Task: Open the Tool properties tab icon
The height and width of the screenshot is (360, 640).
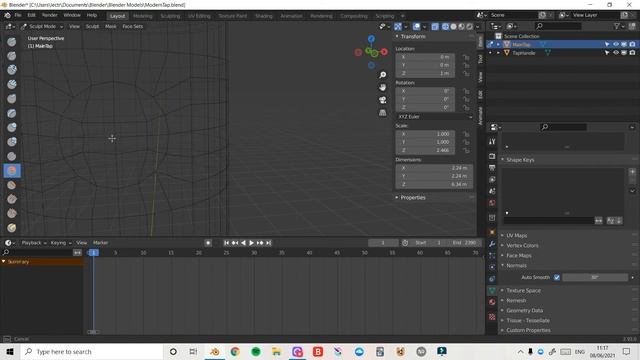Action: coord(492,141)
